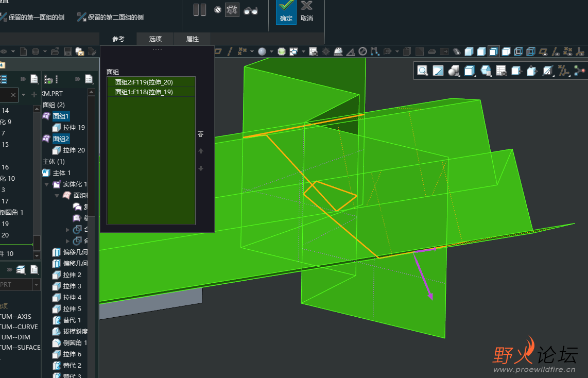
Task: Click the gray sphere appearance icon
Action: pyautogui.click(x=262, y=51)
